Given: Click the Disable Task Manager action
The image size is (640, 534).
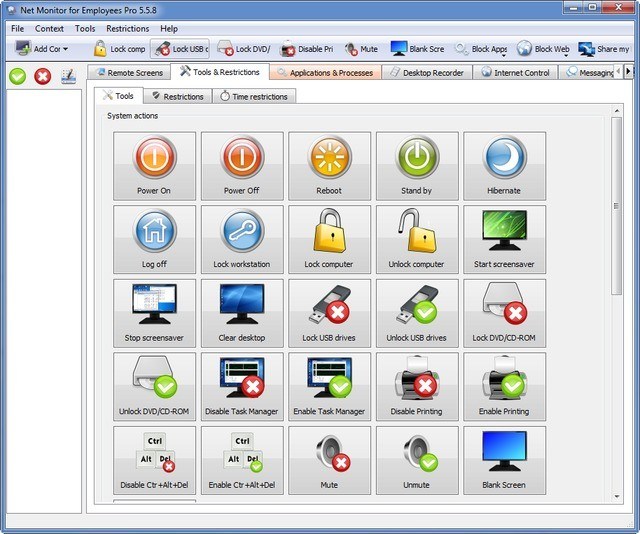Looking at the screenshot, I should coord(241,386).
